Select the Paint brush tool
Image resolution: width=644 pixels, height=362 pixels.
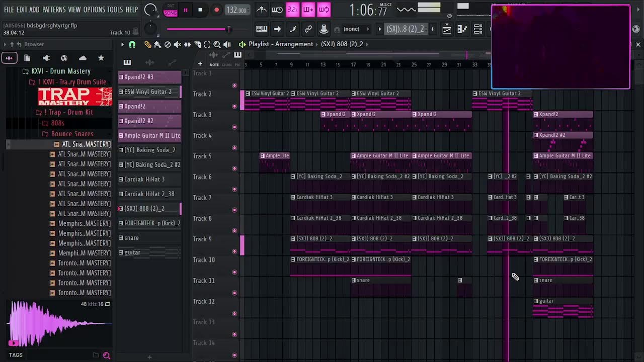tap(157, 44)
